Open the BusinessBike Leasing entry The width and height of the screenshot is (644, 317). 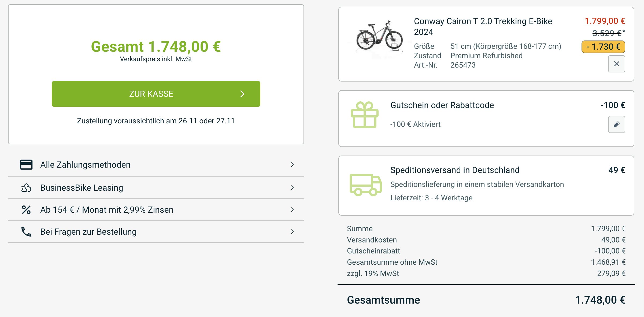(82, 188)
